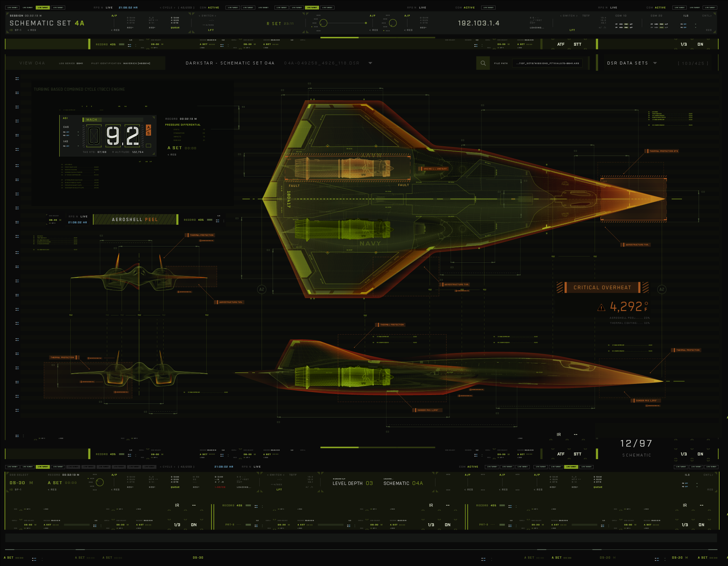
Task: Select the View 04A tab
Action: (x=32, y=63)
